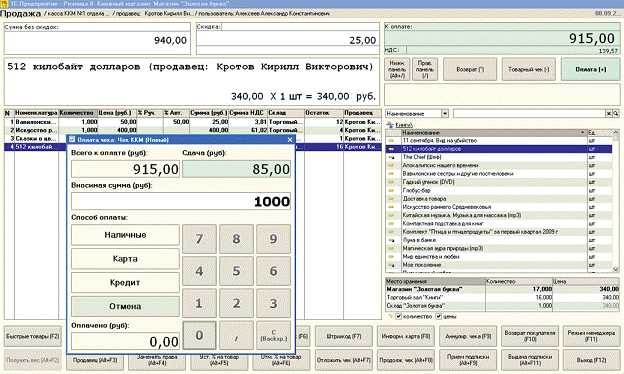
Task: Tap keypad digit 7
Action: 199,239
